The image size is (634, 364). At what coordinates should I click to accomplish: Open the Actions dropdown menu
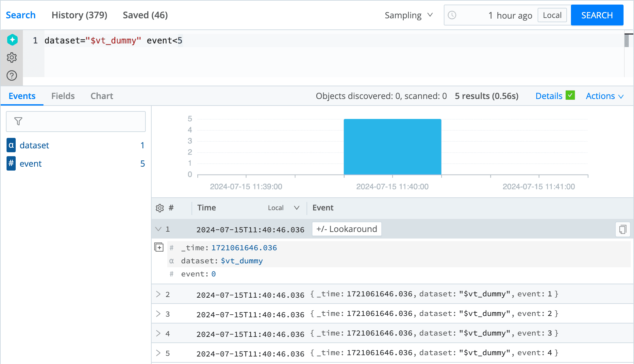(x=605, y=96)
